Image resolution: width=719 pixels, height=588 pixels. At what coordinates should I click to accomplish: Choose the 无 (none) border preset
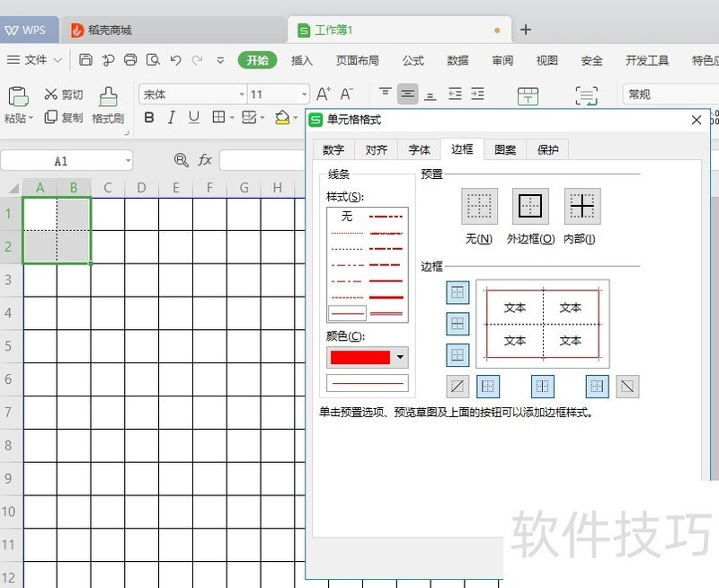coord(479,207)
